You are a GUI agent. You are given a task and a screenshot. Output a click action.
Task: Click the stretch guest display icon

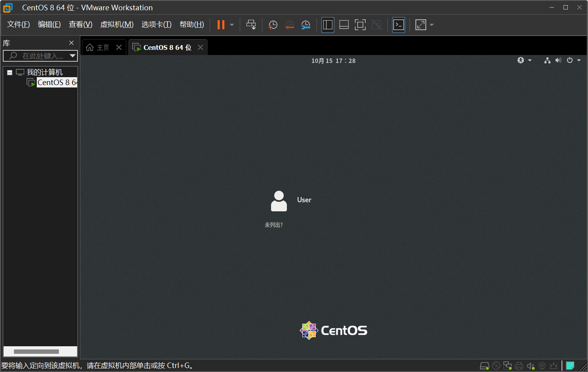[421, 25]
